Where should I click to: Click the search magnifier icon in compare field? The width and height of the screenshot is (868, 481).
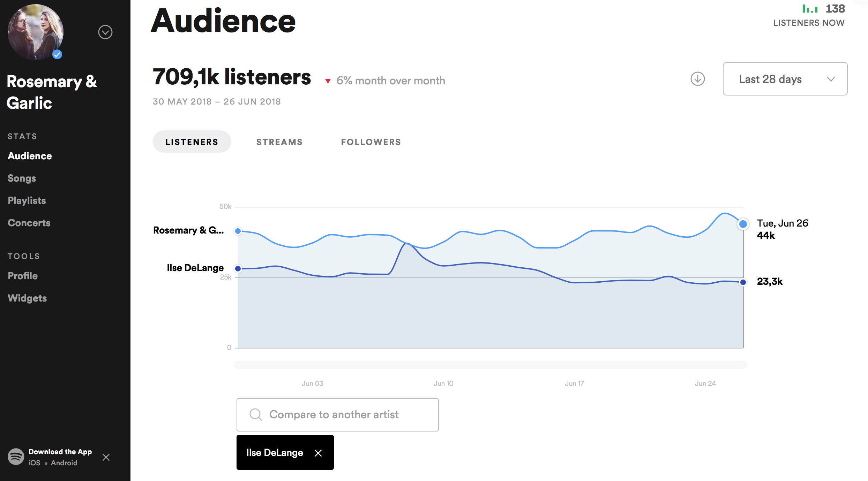pyautogui.click(x=255, y=414)
